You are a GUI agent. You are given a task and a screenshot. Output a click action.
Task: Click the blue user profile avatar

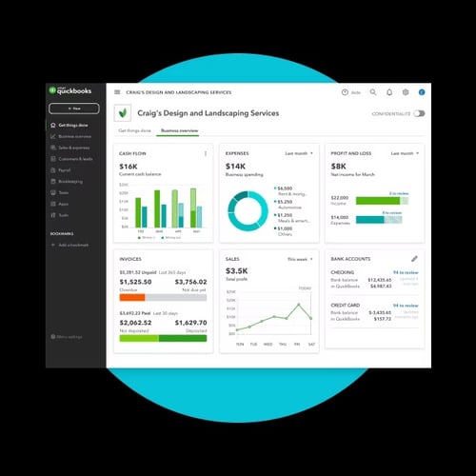(422, 92)
